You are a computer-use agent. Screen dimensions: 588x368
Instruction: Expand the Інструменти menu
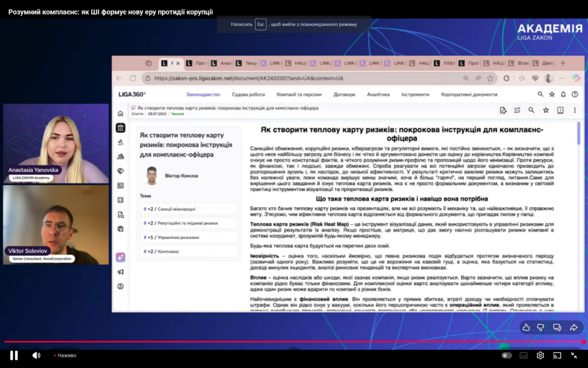tap(415, 94)
